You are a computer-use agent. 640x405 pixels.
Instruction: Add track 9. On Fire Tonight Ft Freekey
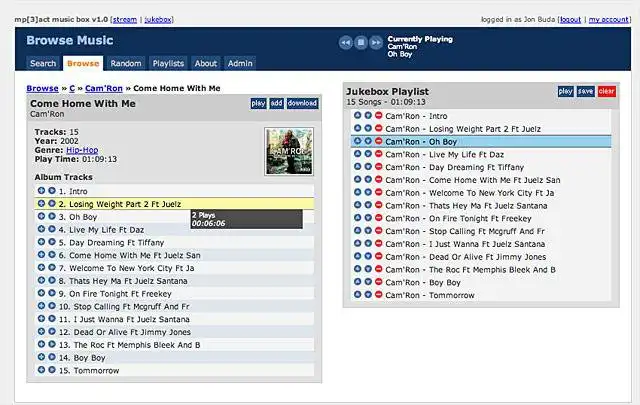pyautogui.click(x=41, y=293)
